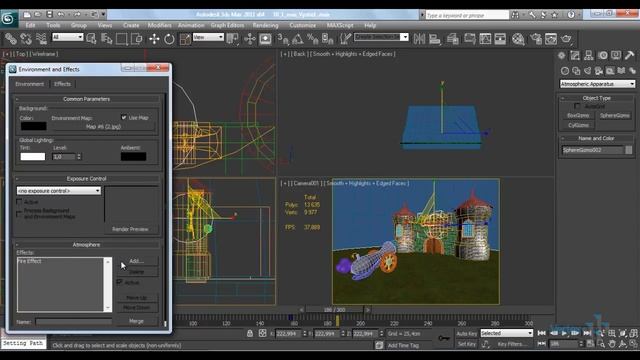Collapse the Exposure Control rollout
The height and width of the screenshot is (360, 640).
(87, 179)
